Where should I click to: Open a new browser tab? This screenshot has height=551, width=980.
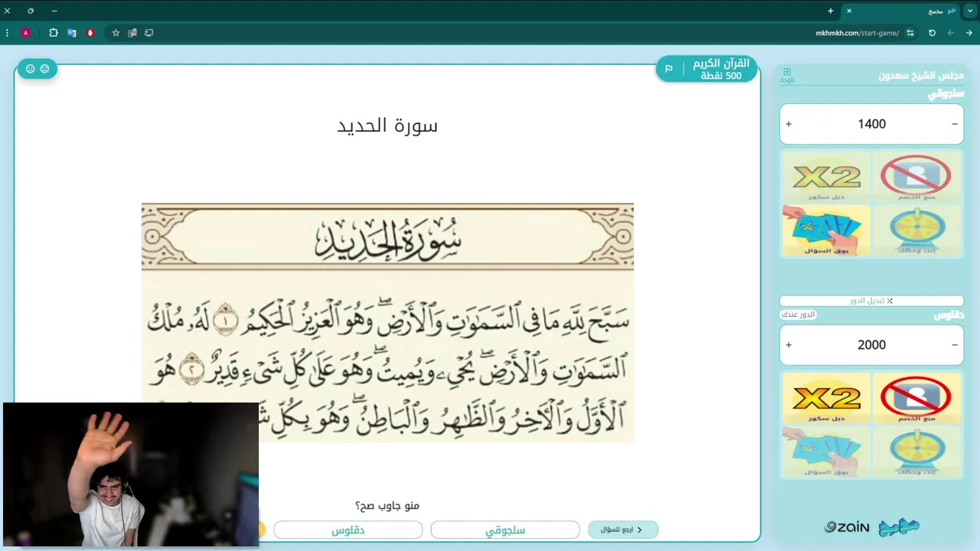831,11
